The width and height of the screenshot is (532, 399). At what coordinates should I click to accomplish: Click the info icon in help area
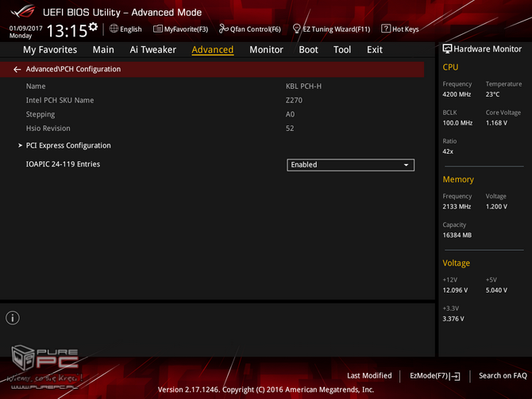click(x=13, y=318)
